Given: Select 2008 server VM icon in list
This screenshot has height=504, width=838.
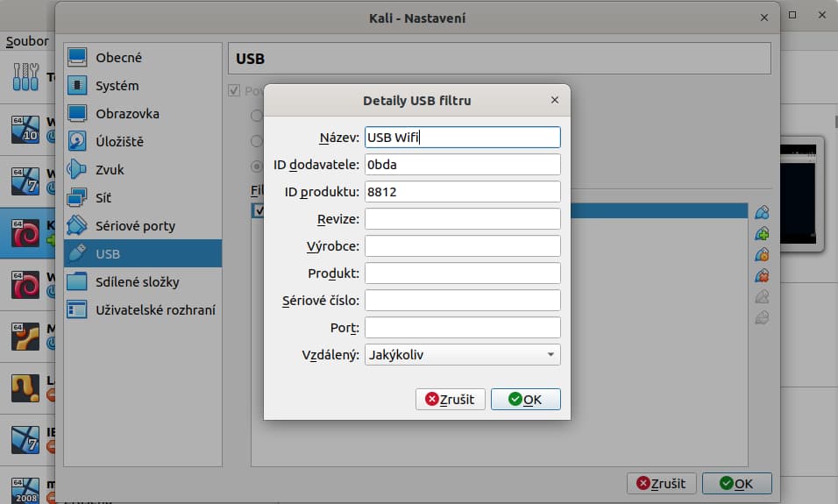Looking at the screenshot, I should click(25, 491).
